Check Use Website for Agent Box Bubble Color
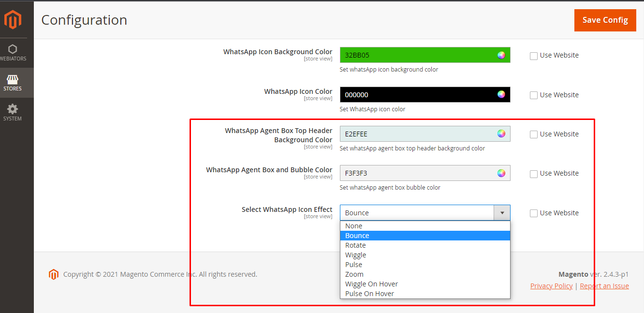Screen dimensions: 644x313 click(x=534, y=174)
